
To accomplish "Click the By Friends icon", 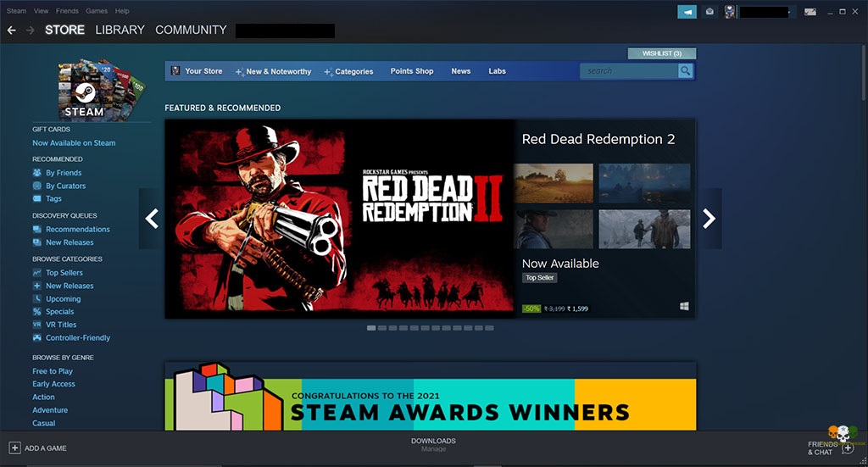I will tap(37, 173).
